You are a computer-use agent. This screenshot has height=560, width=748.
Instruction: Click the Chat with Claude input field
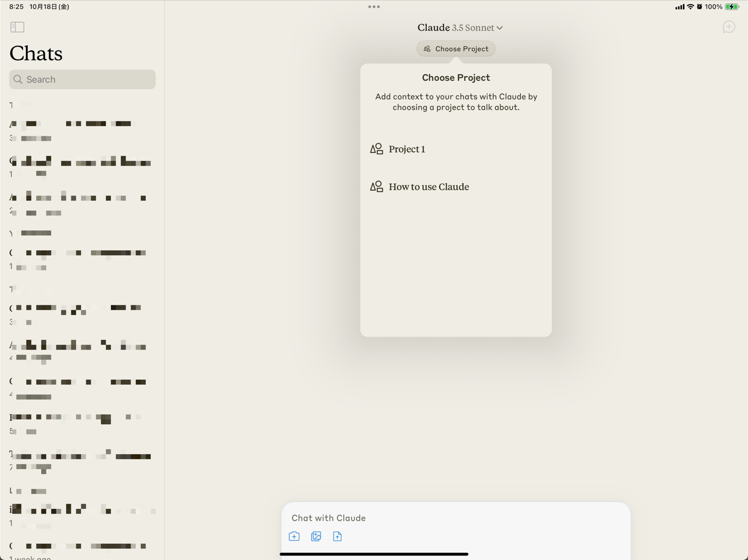click(456, 518)
